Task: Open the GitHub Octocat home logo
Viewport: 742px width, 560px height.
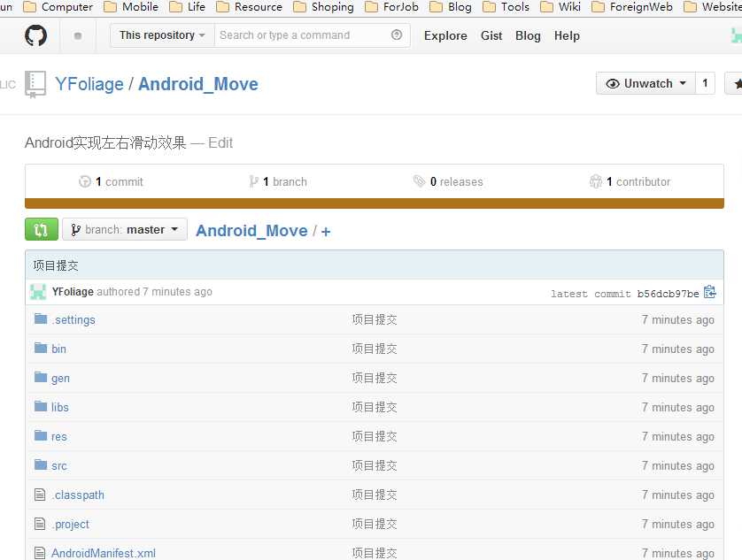Action: pyautogui.click(x=36, y=35)
